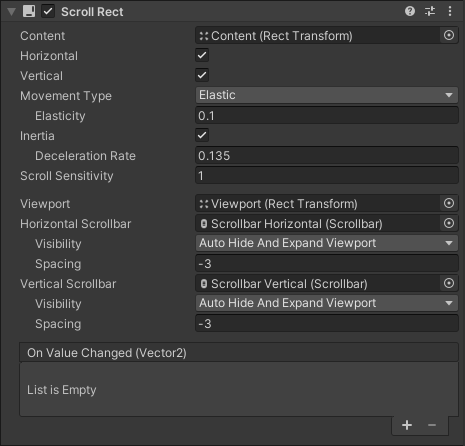Click the Content property label
The image size is (465, 446).
[42, 36]
